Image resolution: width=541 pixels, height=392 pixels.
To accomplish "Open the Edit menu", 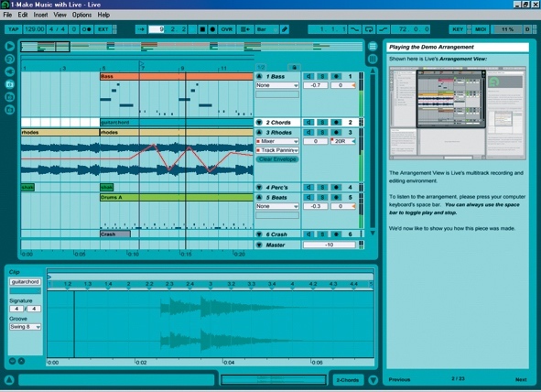I will [23, 15].
